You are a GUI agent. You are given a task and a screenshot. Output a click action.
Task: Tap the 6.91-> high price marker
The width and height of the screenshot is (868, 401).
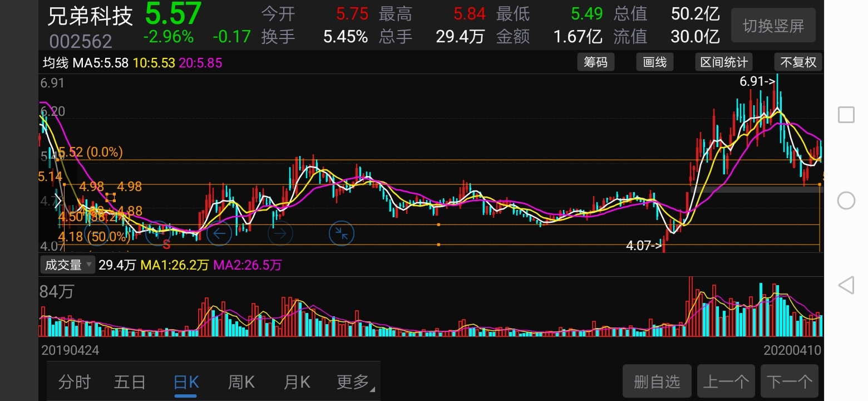click(x=757, y=81)
